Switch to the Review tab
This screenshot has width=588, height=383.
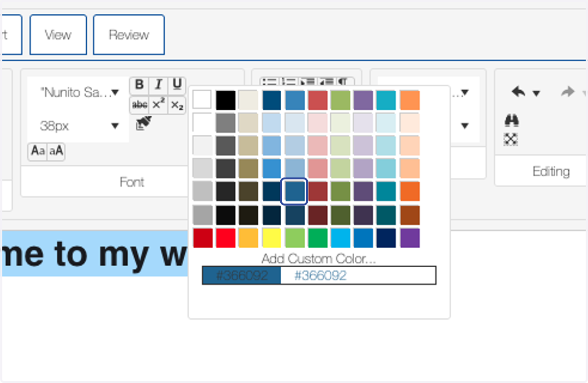tap(129, 35)
